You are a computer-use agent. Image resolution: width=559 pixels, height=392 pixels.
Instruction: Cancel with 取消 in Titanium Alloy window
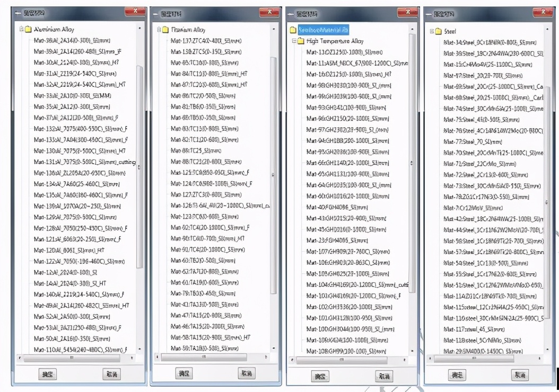pos(247,373)
